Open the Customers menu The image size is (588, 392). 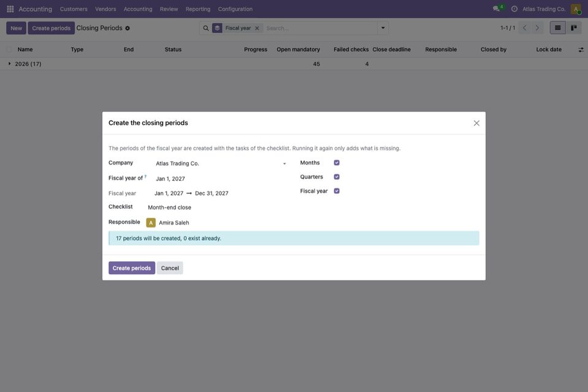point(74,9)
